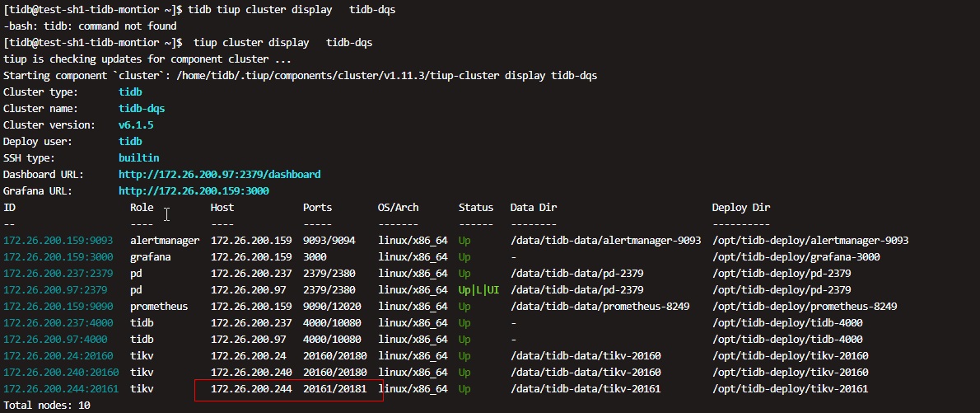Click the Cluster type value tidb

[x=130, y=92]
